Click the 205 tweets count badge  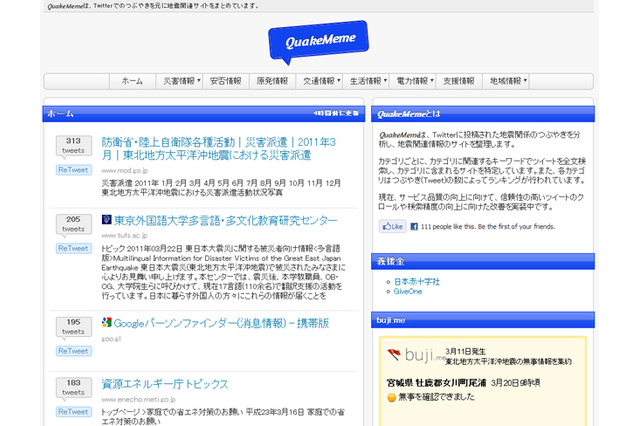click(x=73, y=224)
